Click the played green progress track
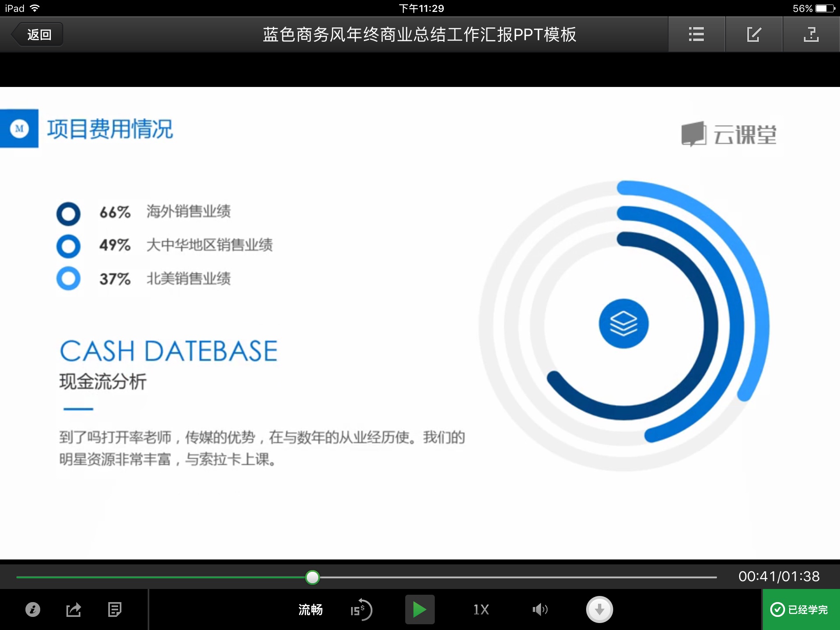Image resolution: width=840 pixels, height=630 pixels. click(161, 577)
